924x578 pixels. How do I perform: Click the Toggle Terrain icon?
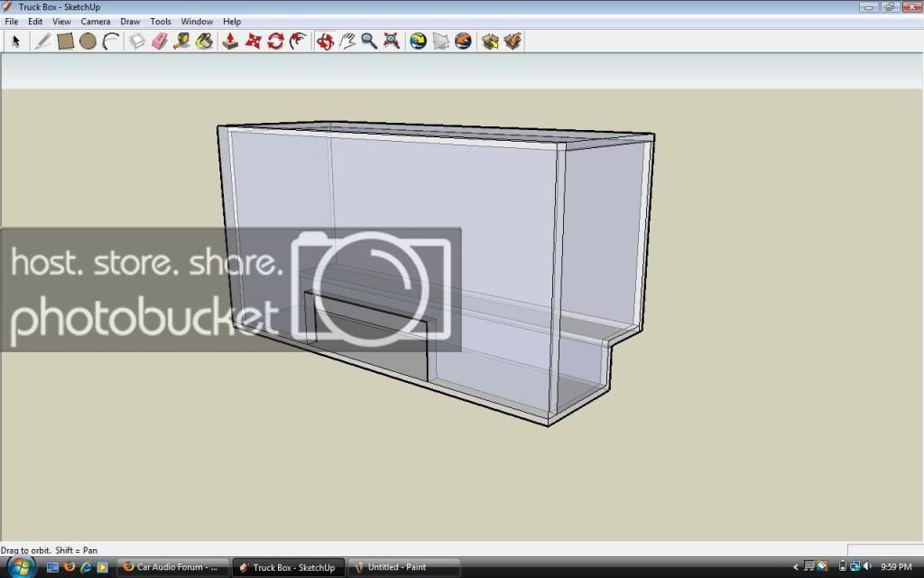(x=440, y=42)
